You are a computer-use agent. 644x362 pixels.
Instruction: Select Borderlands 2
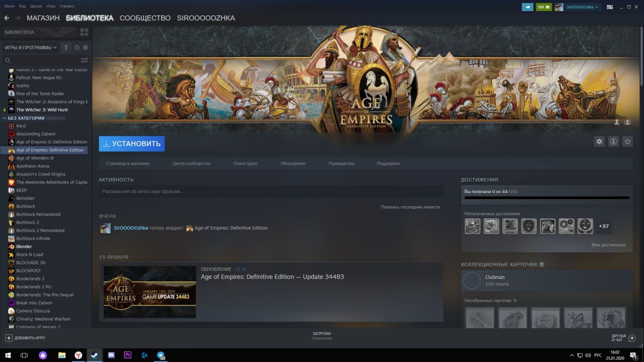pos(30,279)
